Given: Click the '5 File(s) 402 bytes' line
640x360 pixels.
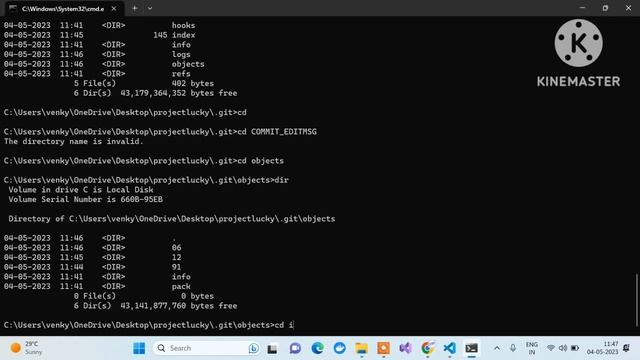Looking at the screenshot, I should click(144, 84).
